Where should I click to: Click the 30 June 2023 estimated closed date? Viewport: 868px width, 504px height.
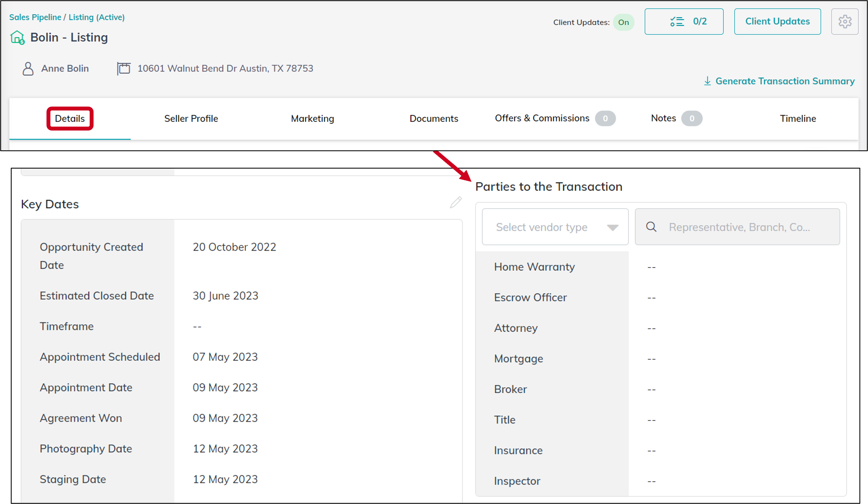(225, 296)
